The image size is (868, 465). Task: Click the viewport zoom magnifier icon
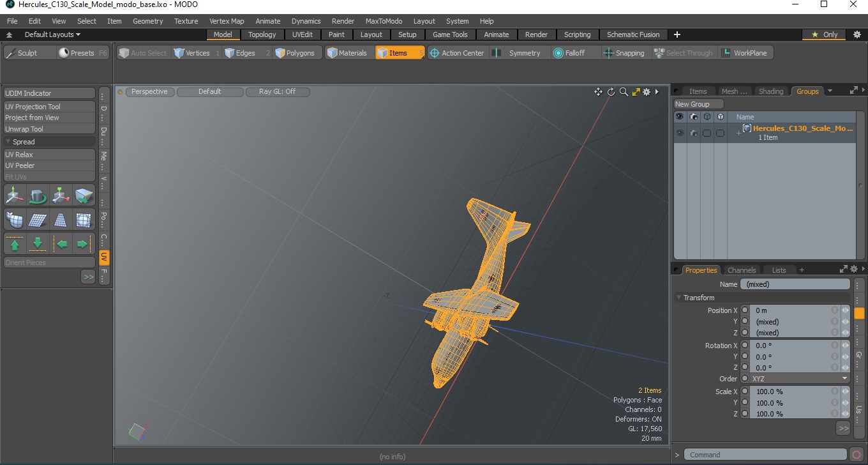(624, 92)
